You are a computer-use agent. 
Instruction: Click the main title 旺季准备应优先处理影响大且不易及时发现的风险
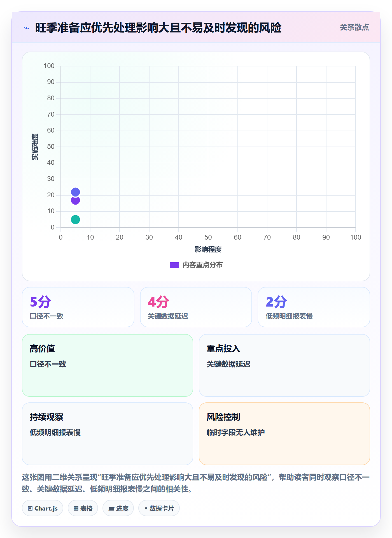coord(158,28)
